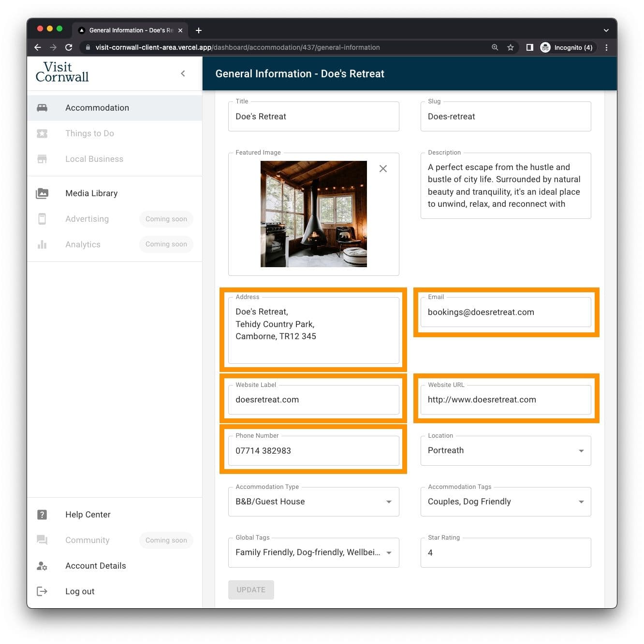
Task: Expand the Global Tags dropdown
Action: [x=389, y=553]
